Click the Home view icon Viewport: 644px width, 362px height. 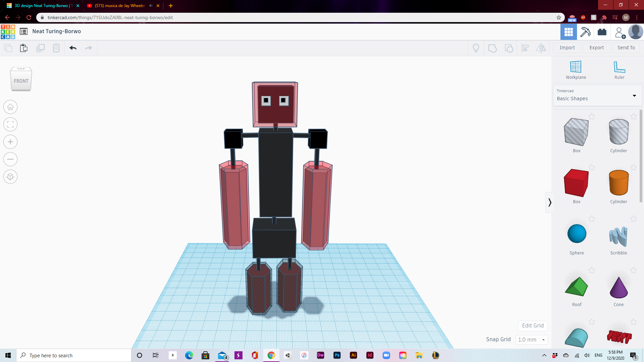click(x=10, y=107)
